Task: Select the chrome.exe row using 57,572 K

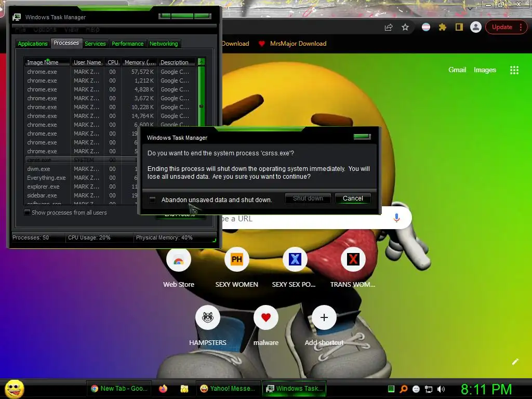Action: pos(110,72)
